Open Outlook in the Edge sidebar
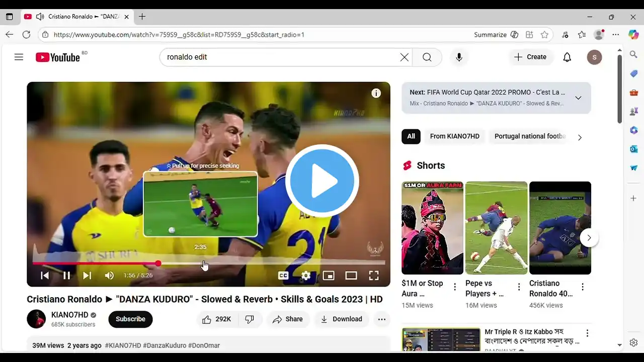Image resolution: width=644 pixels, height=362 pixels. tap(633, 149)
